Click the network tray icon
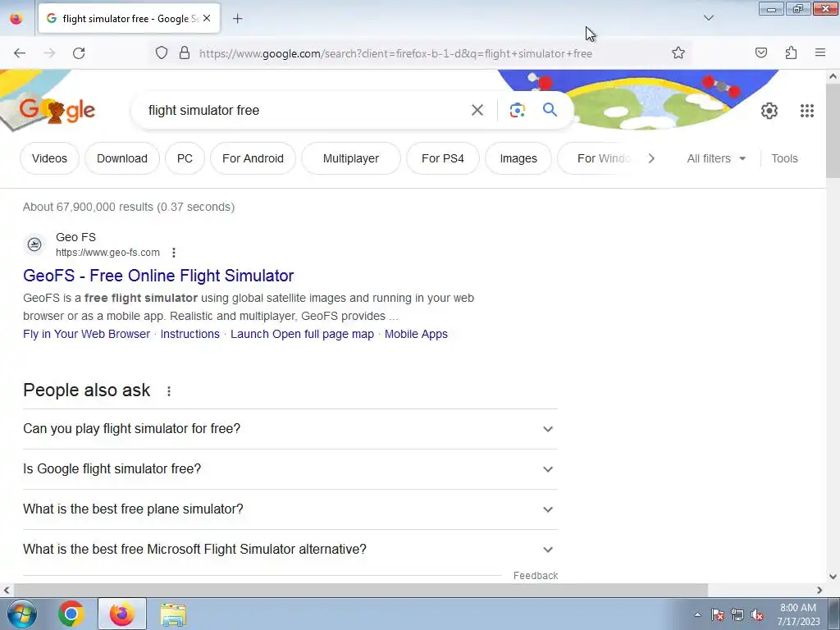This screenshot has width=840, height=630. 737,614
